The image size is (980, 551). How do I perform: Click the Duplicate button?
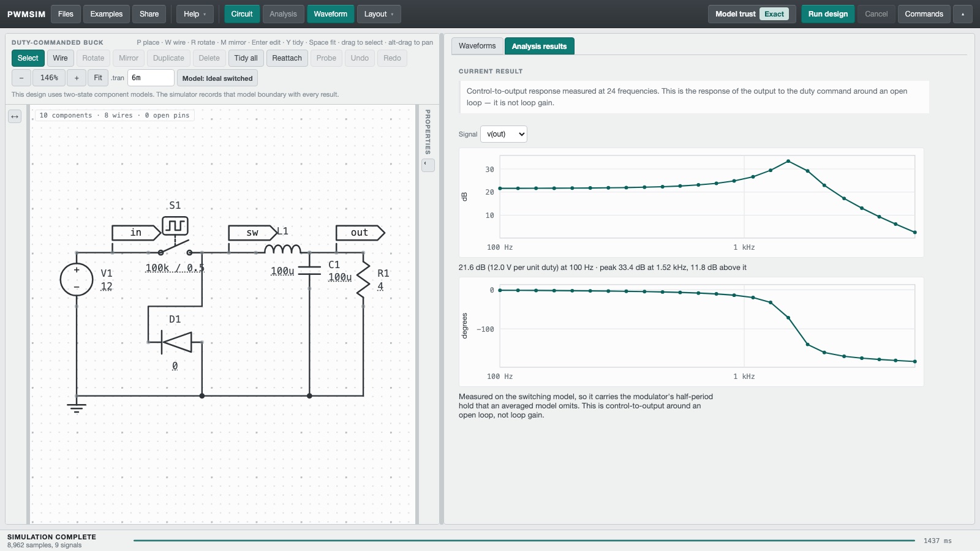168,58
